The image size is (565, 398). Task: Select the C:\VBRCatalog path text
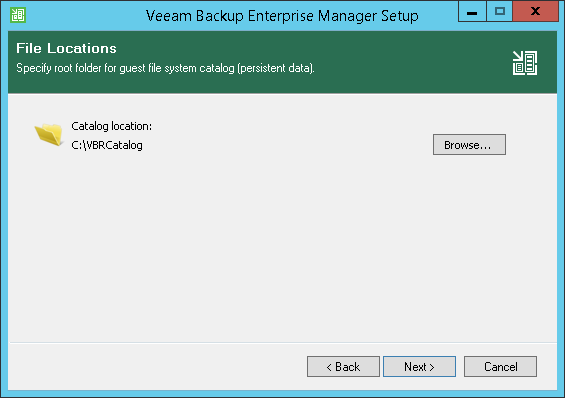(x=107, y=145)
